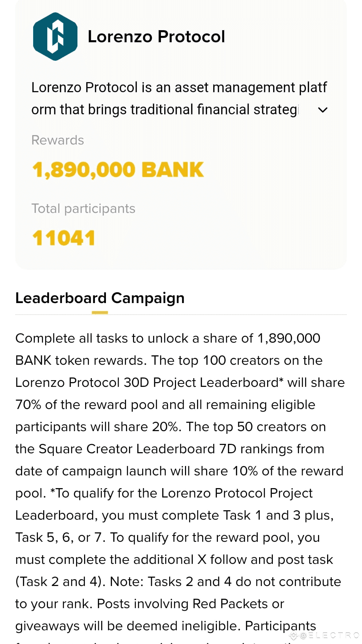Tap the small logo icon beside @ELECTRO watermark
The height and width of the screenshot is (644, 362).
coord(294,636)
